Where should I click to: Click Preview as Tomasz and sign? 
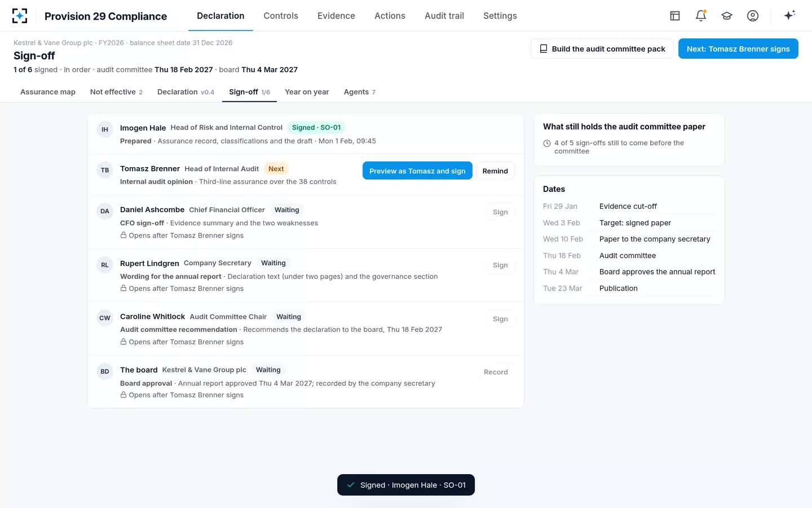(417, 170)
